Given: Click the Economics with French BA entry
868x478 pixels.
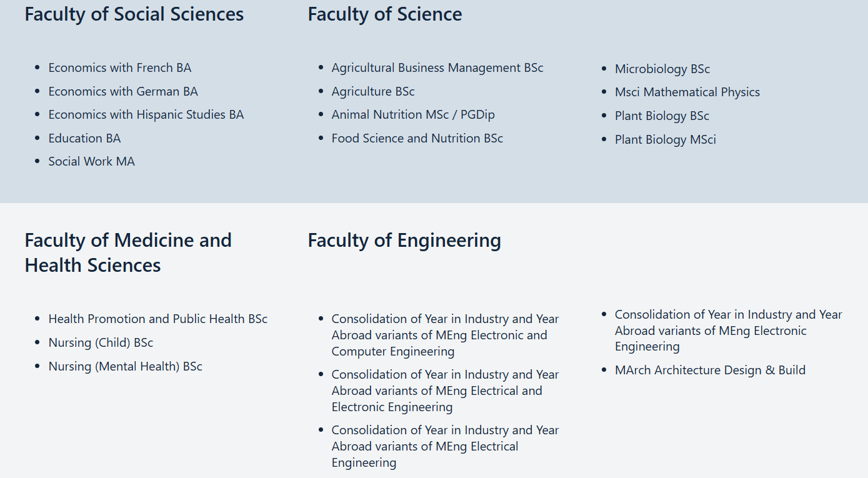Looking at the screenshot, I should click(119, 67).
